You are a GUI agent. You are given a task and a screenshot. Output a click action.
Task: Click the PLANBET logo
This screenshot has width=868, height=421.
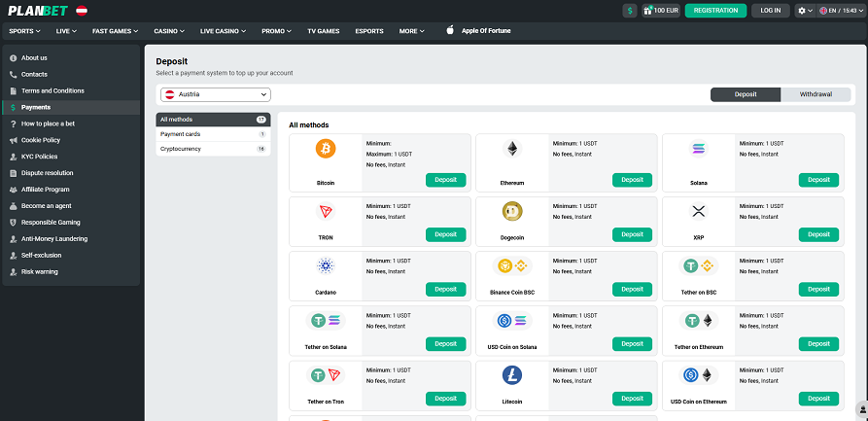(38, 11)
